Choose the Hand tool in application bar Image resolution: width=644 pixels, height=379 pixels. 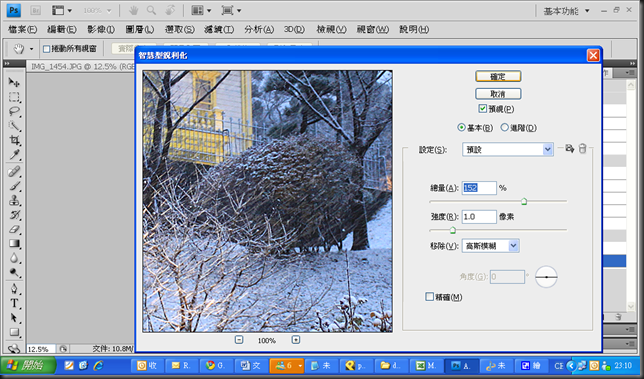[133, 11]
